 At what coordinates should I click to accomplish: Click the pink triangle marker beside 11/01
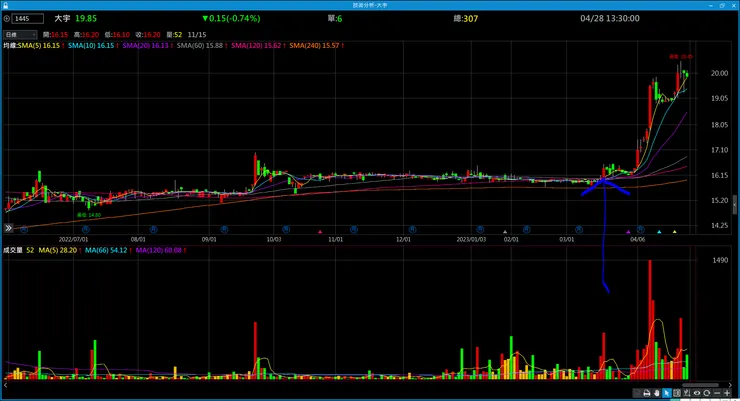(x=320, y=232)
